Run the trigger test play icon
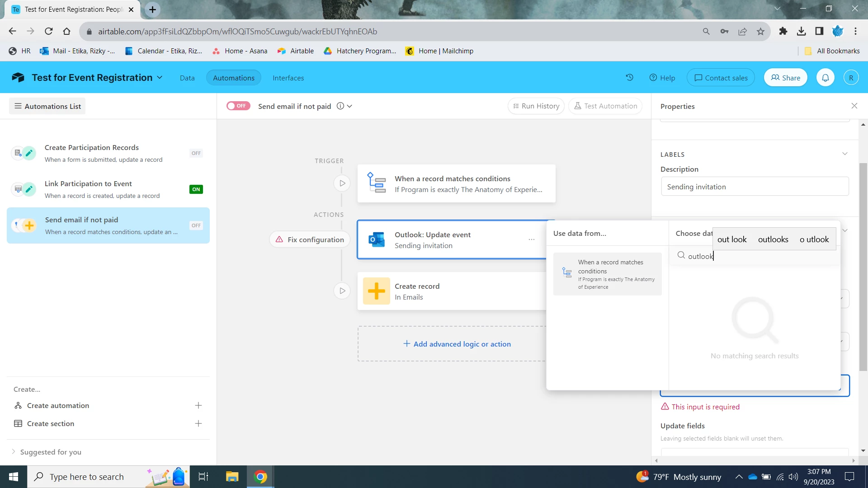The width and height of the screenshot is (868, 488). [342, 183]
